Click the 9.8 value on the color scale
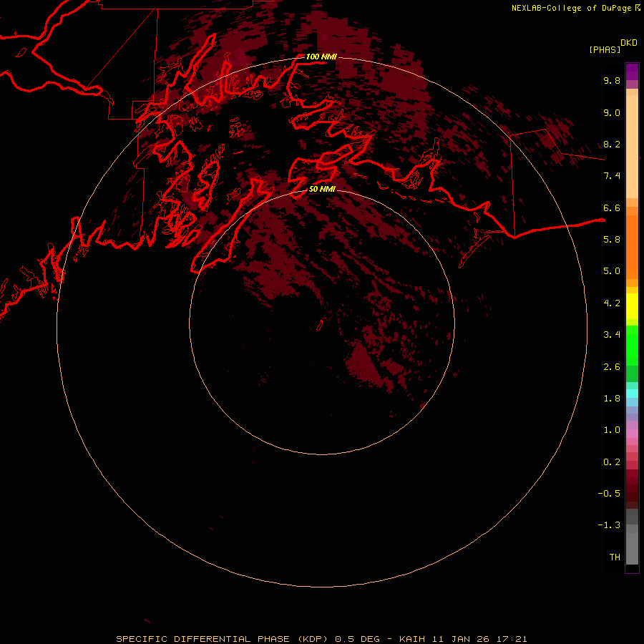 (x=612, y=80)
